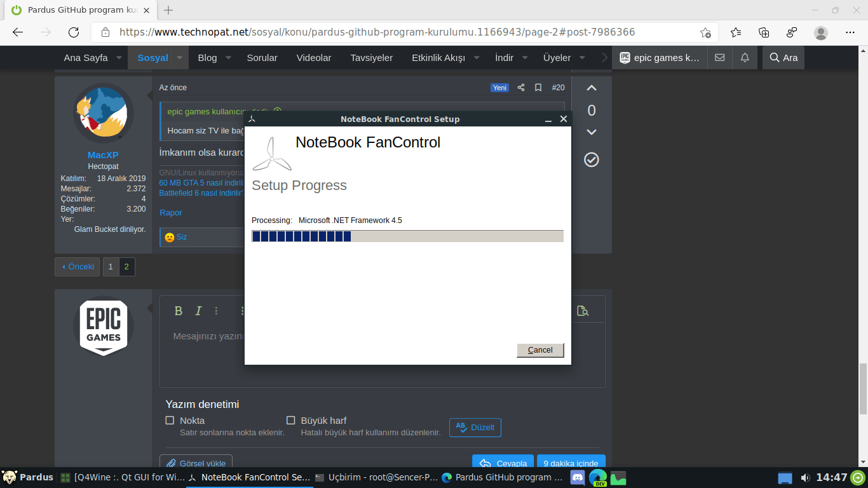This screenshot has width=868, height=488.
Task: Click the Düzelt button
Action: [475, 428]
